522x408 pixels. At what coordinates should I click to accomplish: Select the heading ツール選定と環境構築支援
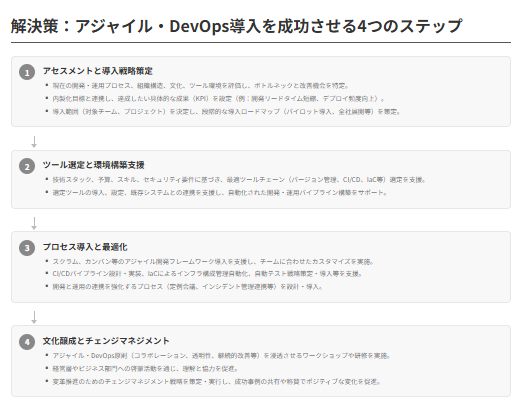pos(93,165)
